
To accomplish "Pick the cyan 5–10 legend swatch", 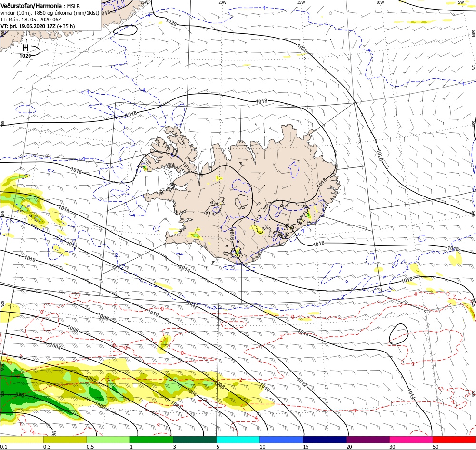I will [x=238, y=440].
